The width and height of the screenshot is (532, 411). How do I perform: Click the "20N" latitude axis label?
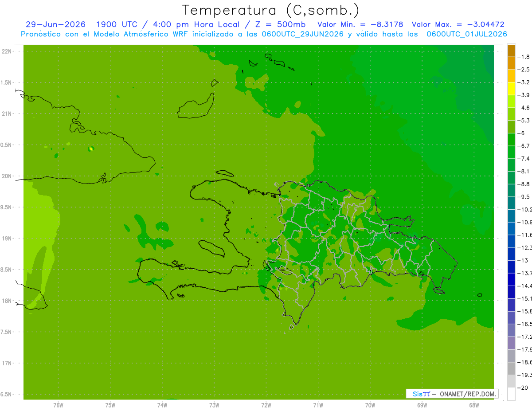coord(7,176)
